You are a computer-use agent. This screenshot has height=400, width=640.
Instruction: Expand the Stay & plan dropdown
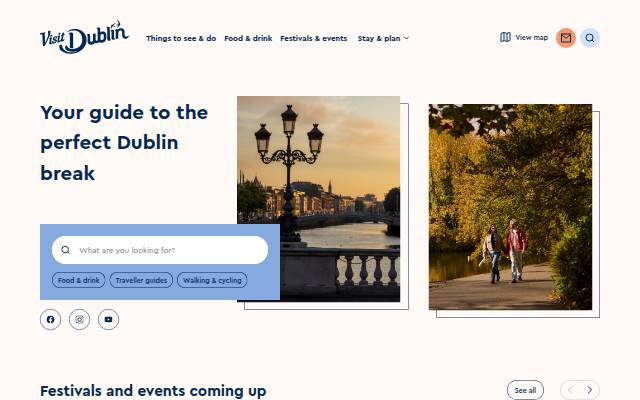pos(383,38)
